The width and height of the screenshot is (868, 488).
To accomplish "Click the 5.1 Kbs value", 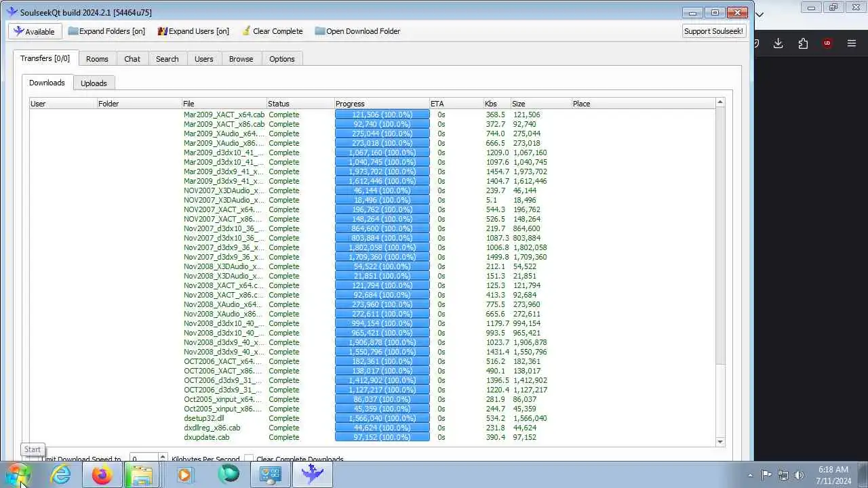I will tap(491, 200).
